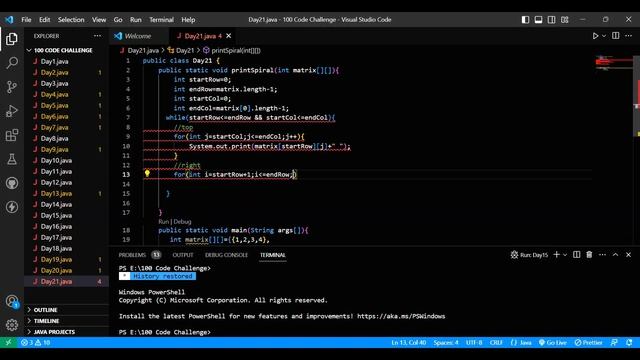Close the Day21.java editor tab
640x360 pixels.
click(229, 36)
